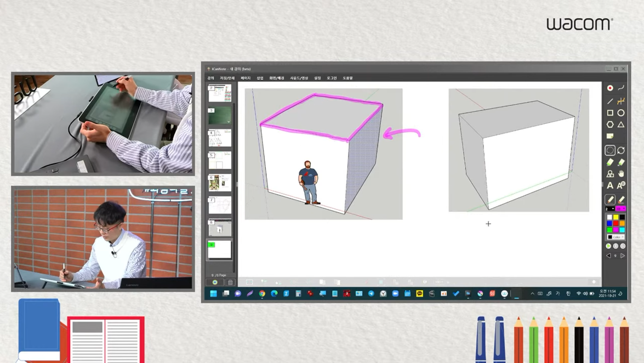Open Google Chrome from taskbar
644x363 pixels.
pyautogui.click(x=262, y=293)
